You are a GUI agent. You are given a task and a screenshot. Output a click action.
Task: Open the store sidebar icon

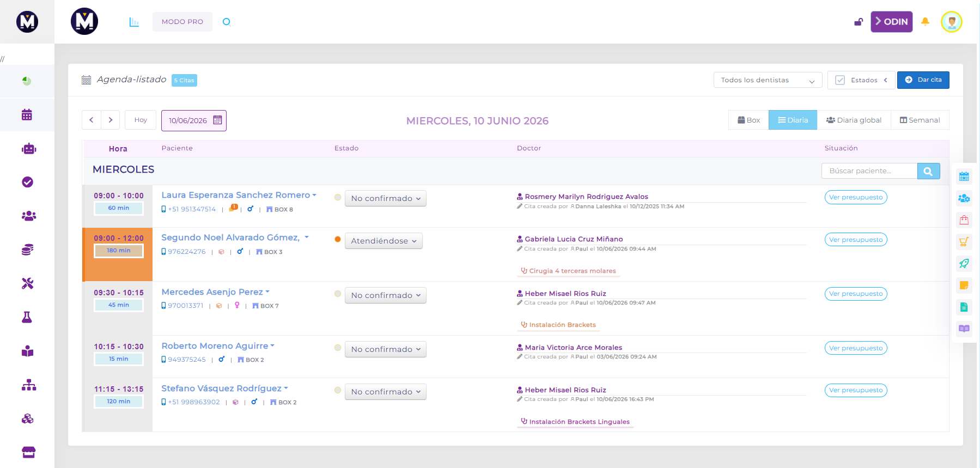[x=28, y=452]
